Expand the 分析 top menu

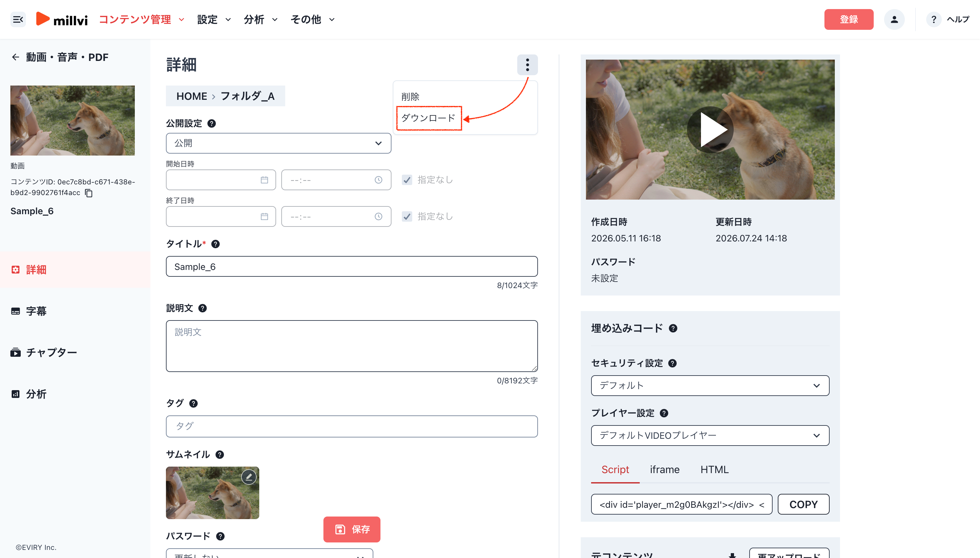(261, 19)
